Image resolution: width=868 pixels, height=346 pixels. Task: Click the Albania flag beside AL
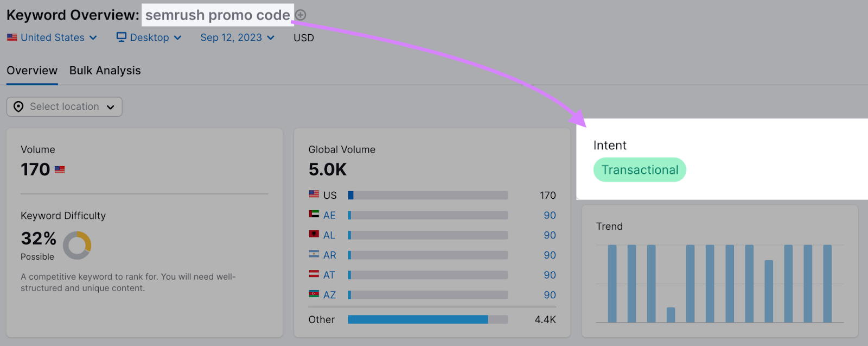pyautogui.click(x=314, y=234)
